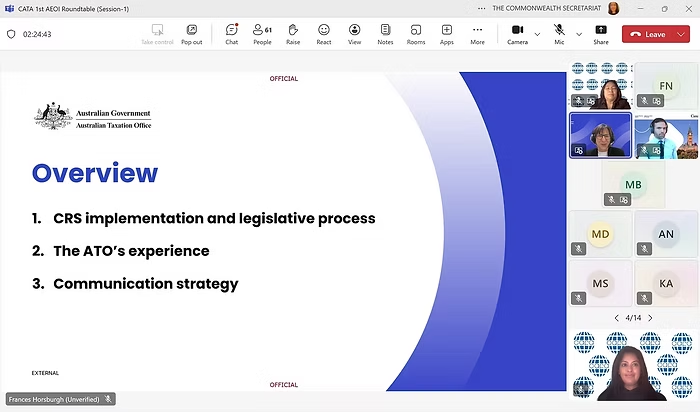Screen dimensions: 700x412
Task: Click the muted mic icon on KA tile
Action: (x=644, y=298)
